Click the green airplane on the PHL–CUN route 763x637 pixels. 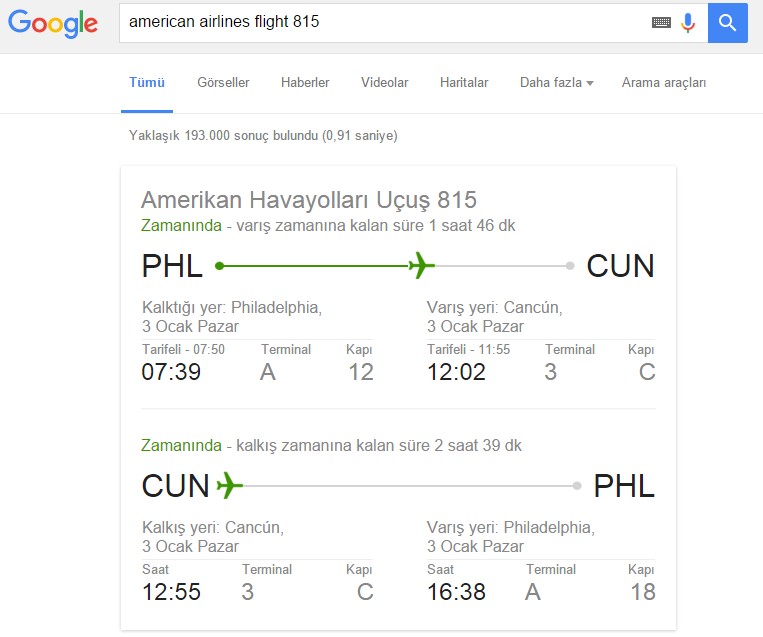[421, 266]
